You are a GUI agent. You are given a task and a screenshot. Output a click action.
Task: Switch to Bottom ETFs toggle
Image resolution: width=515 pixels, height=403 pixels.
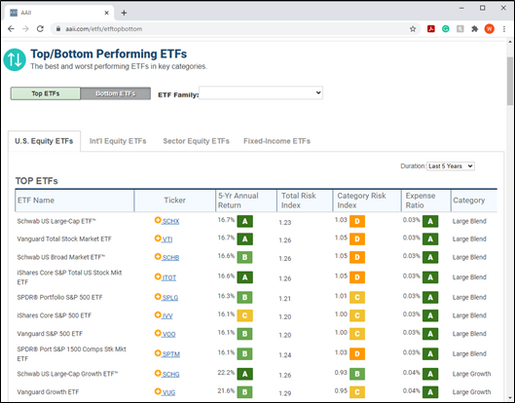pos(116,94)
